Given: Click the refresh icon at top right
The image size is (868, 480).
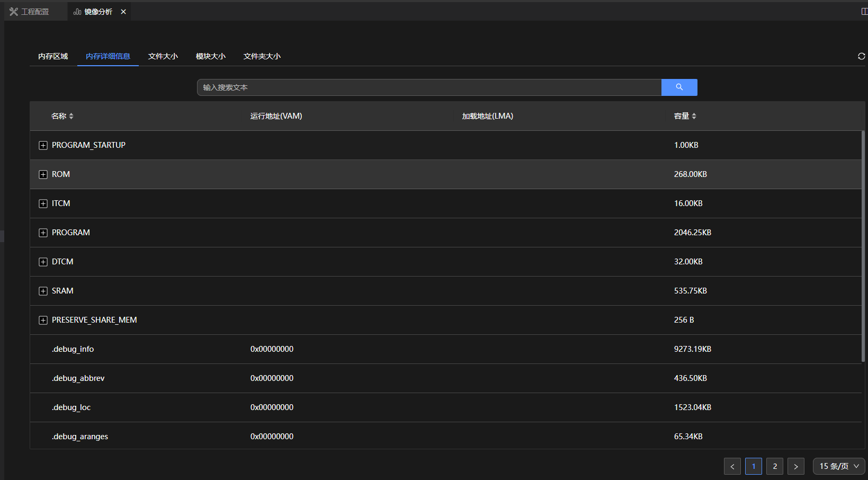Looking at the screenshot, I should [861, 56].
